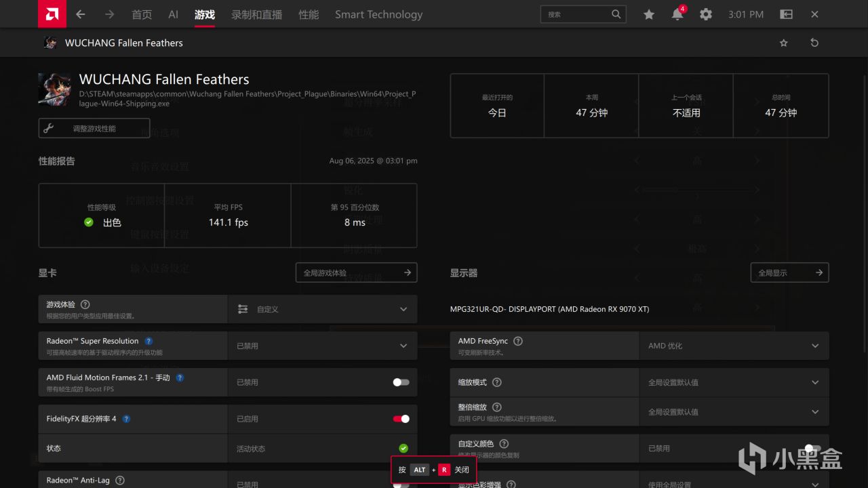868x488 pixels.
Task: Click the ALT + R 关闭 hint
Action: coord(433,470)
